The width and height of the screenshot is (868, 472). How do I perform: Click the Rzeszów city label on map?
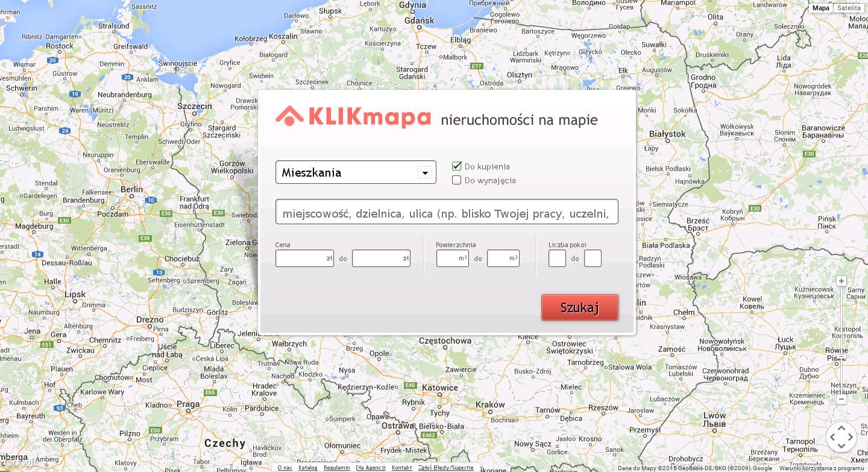click(x=604, y=407)
